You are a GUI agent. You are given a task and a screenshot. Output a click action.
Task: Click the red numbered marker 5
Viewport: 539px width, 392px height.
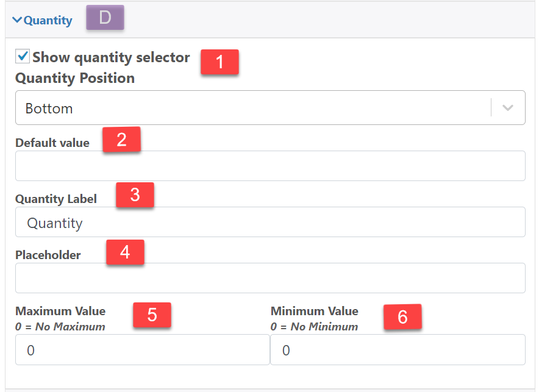point(152,316)
